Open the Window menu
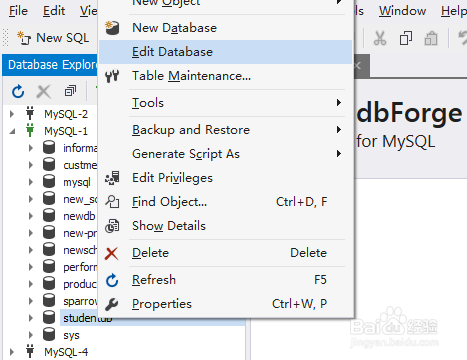Image resolution: width=467 pixels, height=360 pixels. coord(402,11)
